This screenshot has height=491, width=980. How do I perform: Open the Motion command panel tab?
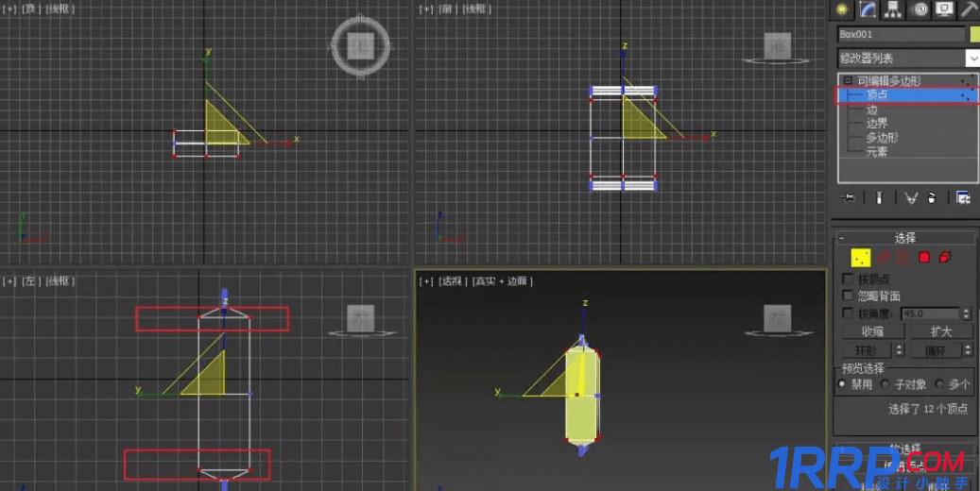click(x=919, y=9)
